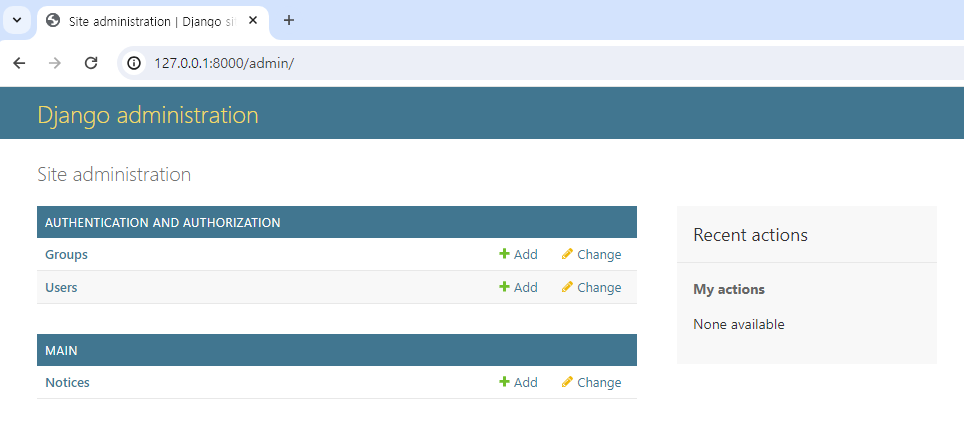Image resolution: width=964 pixels, height=429 pixels.
Task: Open the tab search dropdown arrow
Action: [x=17, y=20]
